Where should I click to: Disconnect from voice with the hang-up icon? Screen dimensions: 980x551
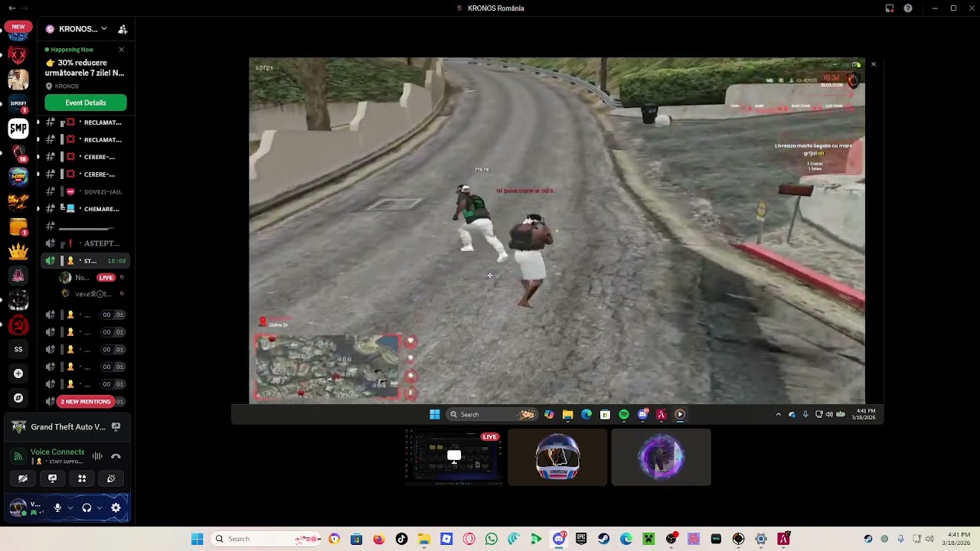pos(116,456)
